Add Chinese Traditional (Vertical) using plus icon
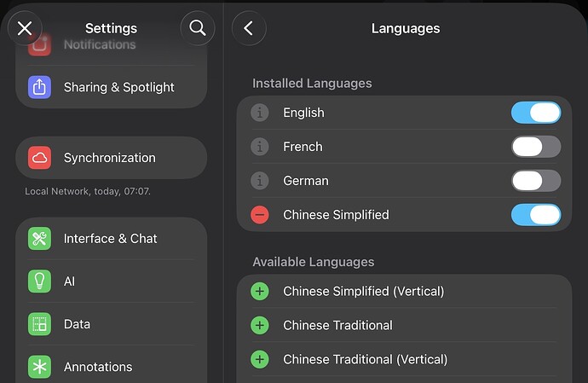Image resolution: width=588 pixels, height=383 pixels. (260, 359)
